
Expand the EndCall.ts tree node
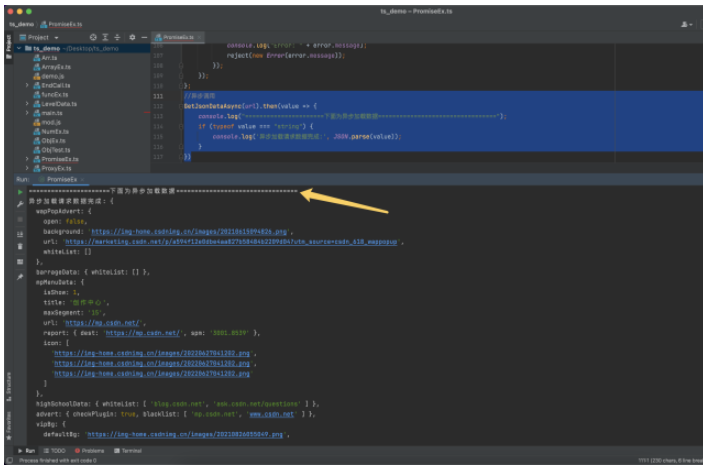tap(28, 85)
